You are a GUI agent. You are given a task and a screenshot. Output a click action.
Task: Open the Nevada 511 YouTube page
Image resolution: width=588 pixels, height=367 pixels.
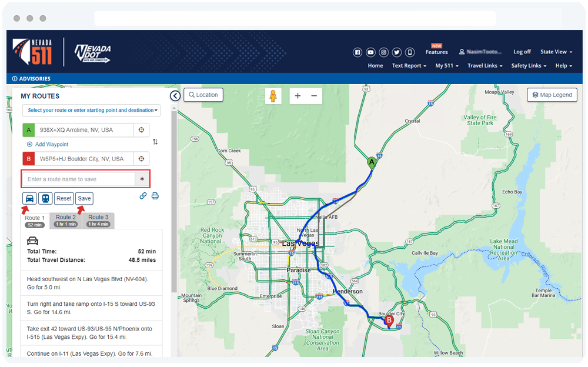pos(370,52)
